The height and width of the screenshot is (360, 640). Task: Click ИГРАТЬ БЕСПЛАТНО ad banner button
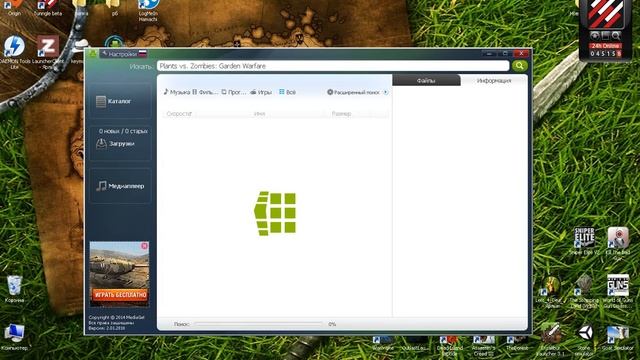tap(120, 294)
